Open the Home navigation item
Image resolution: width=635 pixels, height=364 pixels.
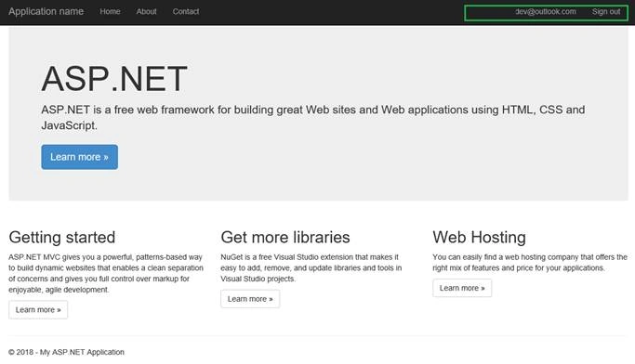coord(110,11)
